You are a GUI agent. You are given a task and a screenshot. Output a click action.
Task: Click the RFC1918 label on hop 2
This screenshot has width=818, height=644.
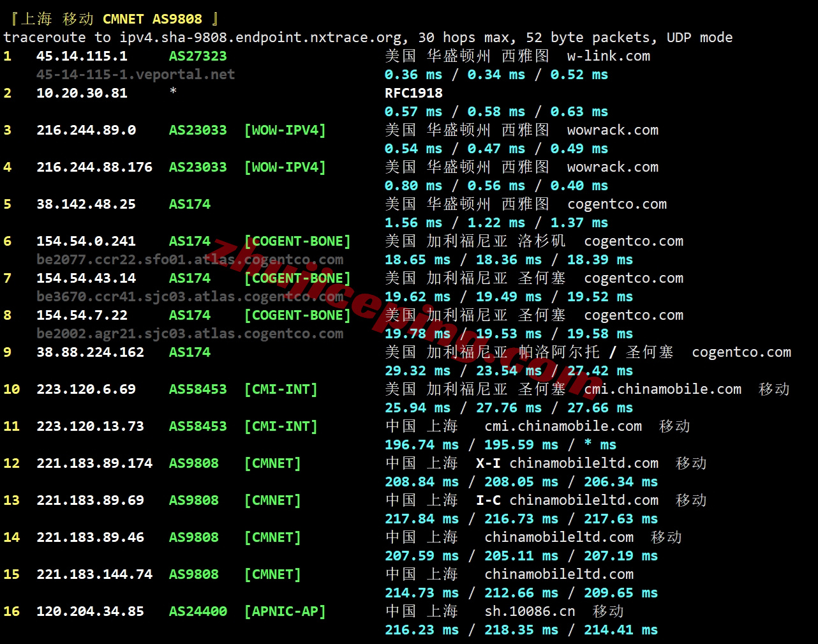[x=413, y=93]
